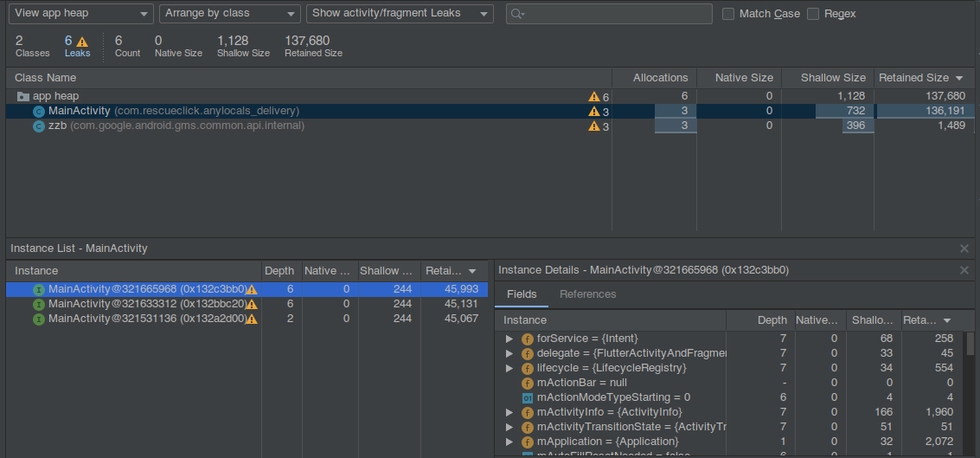Click the forService field icon
This screenshot has width=980, height=458.
pyautogui.click(x=528, y=339)
